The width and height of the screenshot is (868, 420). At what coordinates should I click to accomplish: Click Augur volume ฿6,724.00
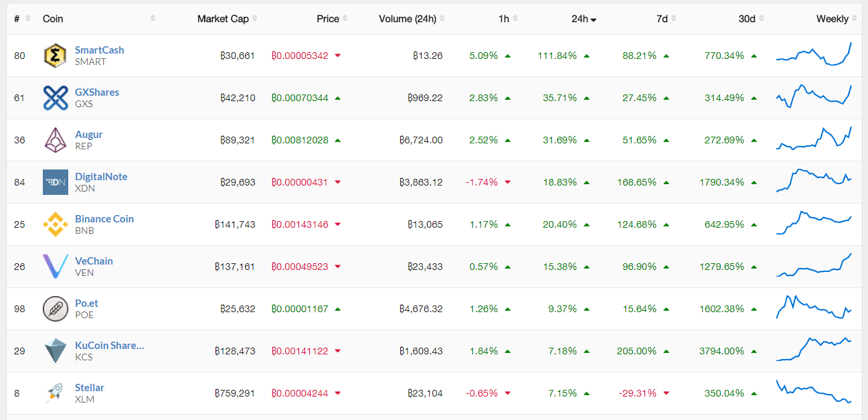[421, 140]
